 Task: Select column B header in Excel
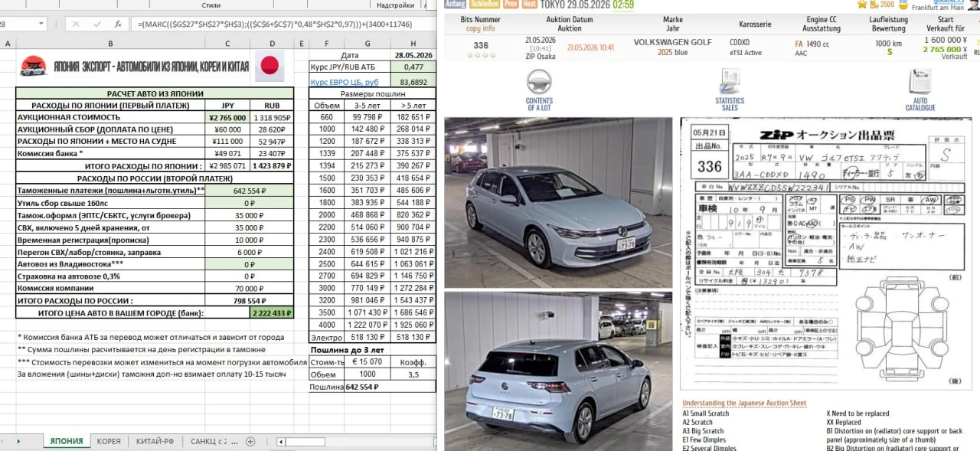pyautogui.click(x=111, y=44)
